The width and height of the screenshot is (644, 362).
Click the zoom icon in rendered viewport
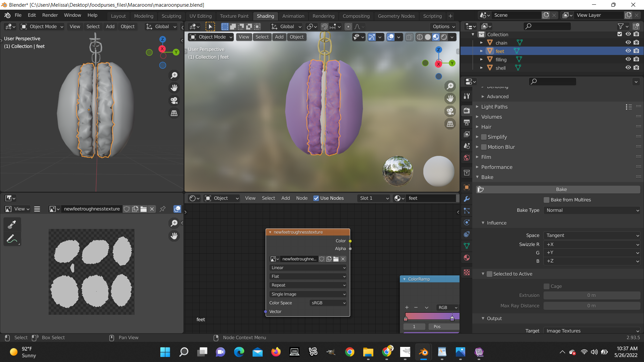pos(450,86)
